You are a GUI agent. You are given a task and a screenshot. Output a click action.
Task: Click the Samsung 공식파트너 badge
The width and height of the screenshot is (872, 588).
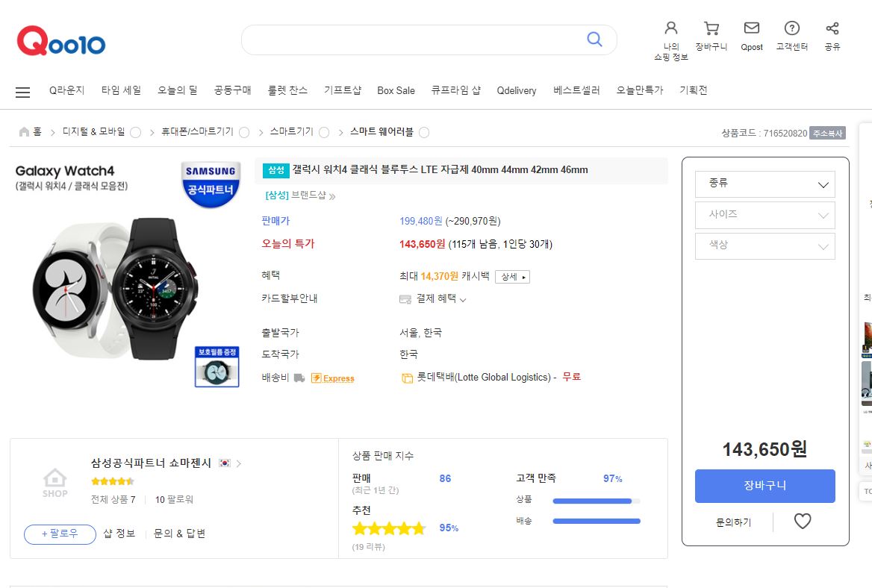(211, 184)
